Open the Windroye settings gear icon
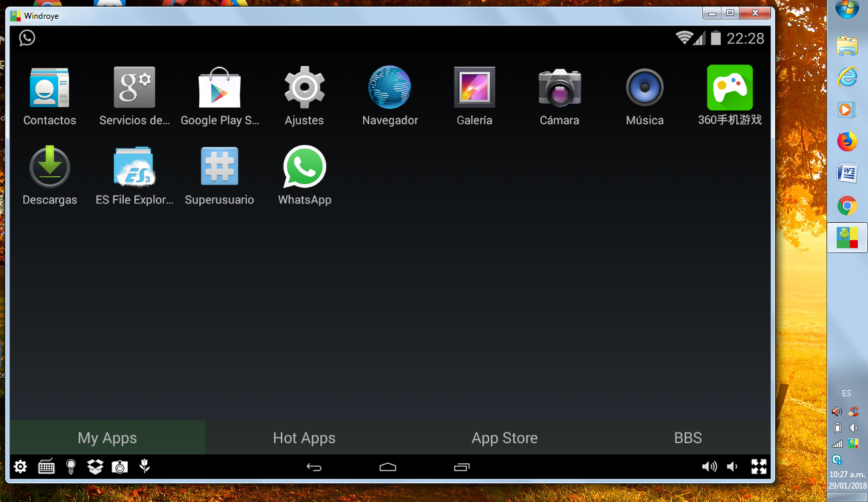 [x=20, y=467]
